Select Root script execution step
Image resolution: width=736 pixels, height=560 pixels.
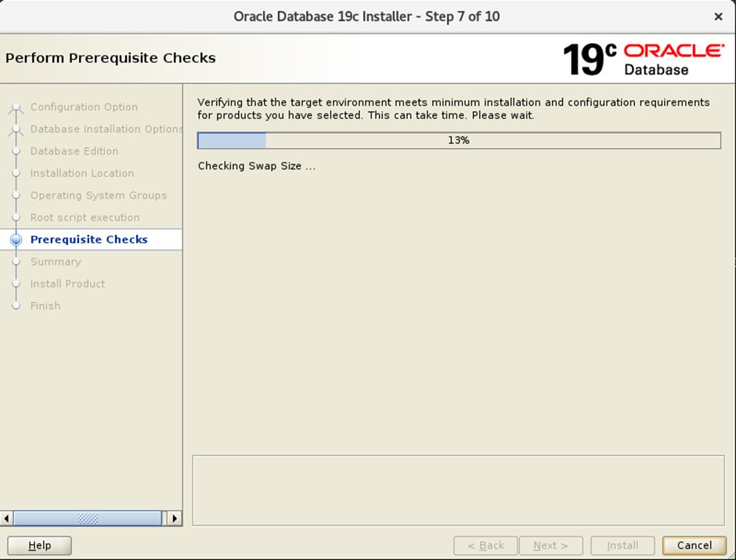coord(85,217)
